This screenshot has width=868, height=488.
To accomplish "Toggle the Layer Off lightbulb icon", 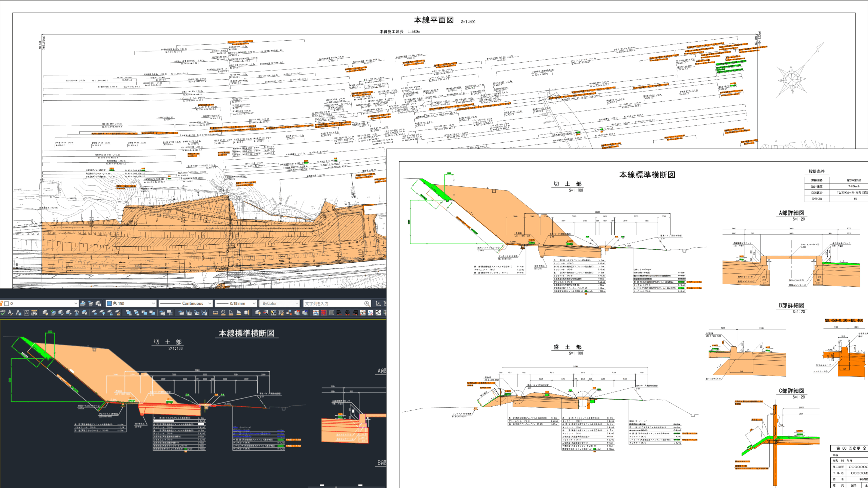I will point(102,312).
